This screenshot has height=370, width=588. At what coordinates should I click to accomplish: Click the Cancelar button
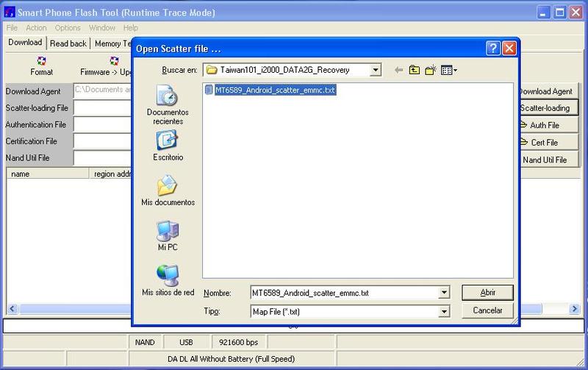487,310
